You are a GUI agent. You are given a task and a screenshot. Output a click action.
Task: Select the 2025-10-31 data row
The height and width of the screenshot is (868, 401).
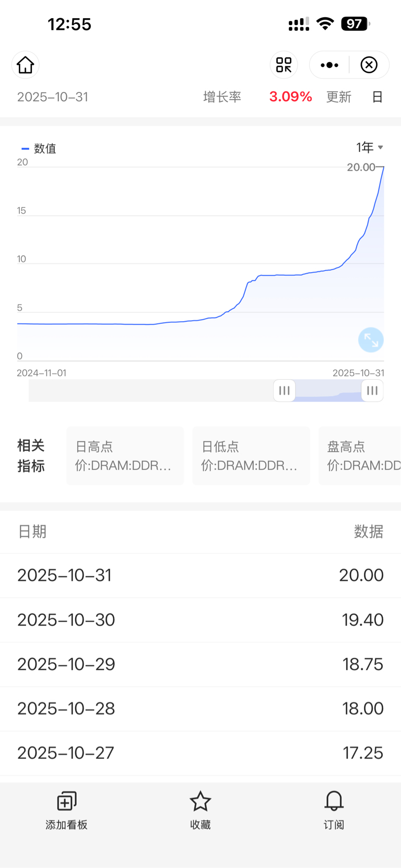point(200,576)
